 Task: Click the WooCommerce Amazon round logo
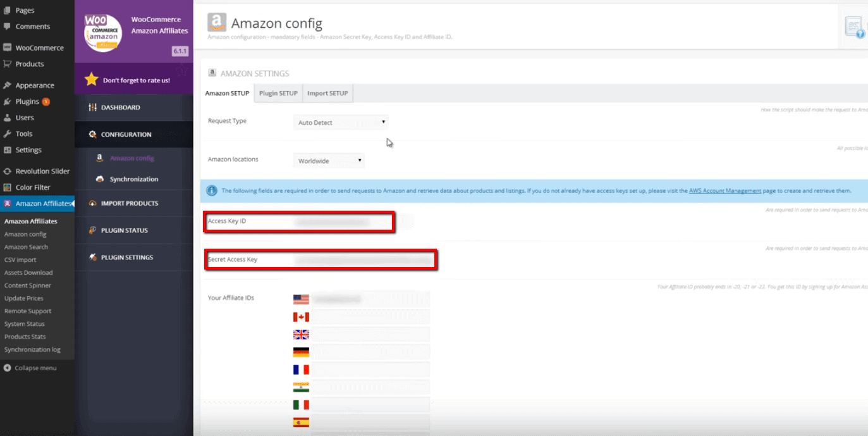pyautogui.click(x=103, y=32)
